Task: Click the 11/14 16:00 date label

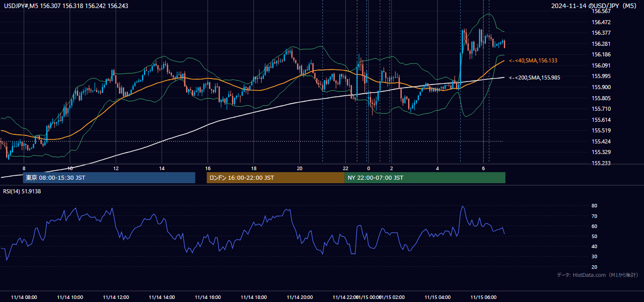Action: (208, 297)
